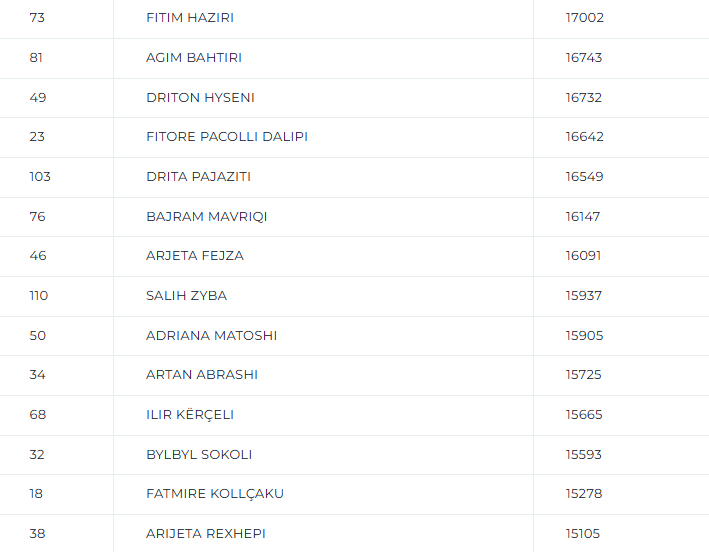Select the vote count 16147

click(583, 216)
